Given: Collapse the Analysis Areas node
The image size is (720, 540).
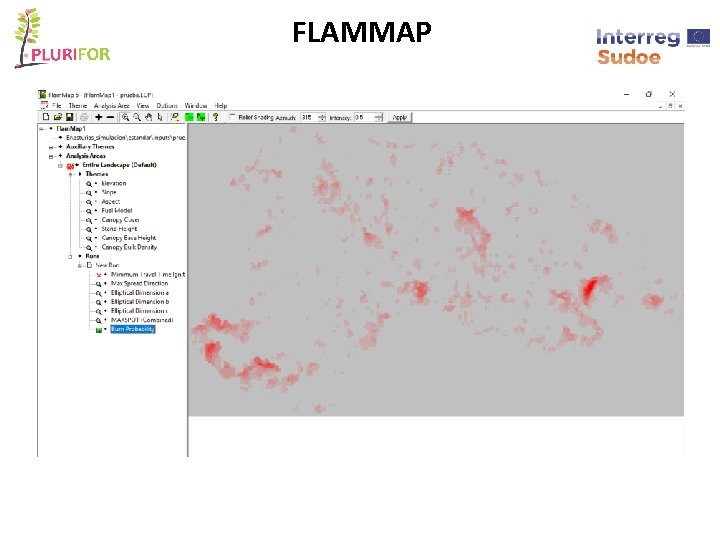Looking at the screenshot, I should 51,157.
